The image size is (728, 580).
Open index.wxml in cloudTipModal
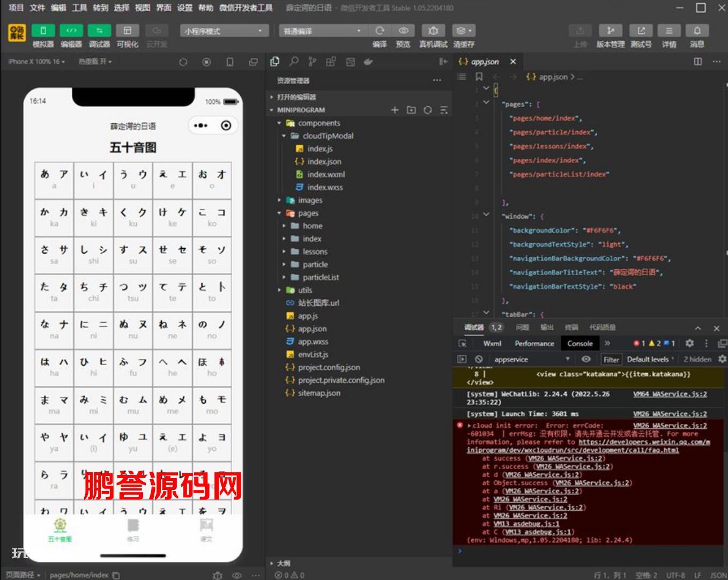pyautogui.click(x=326, y=174)
